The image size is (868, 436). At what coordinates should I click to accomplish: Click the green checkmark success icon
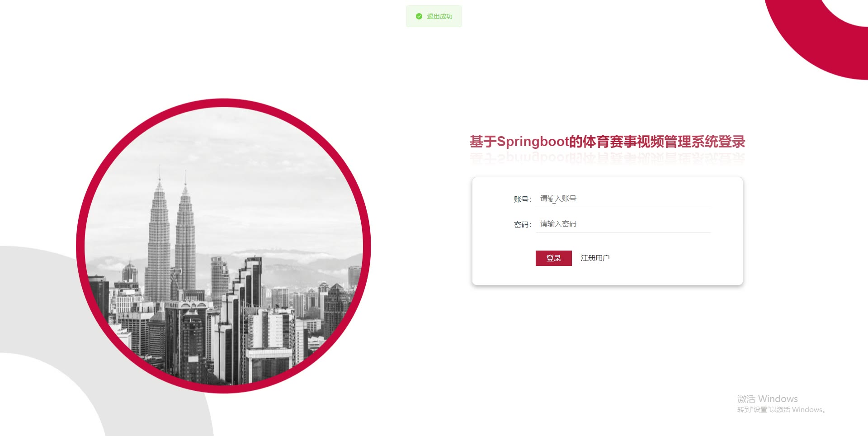click(419, 16)
